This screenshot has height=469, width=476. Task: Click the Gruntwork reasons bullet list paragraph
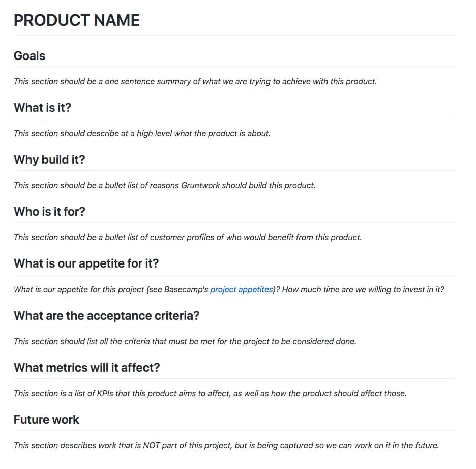[165, 186]
